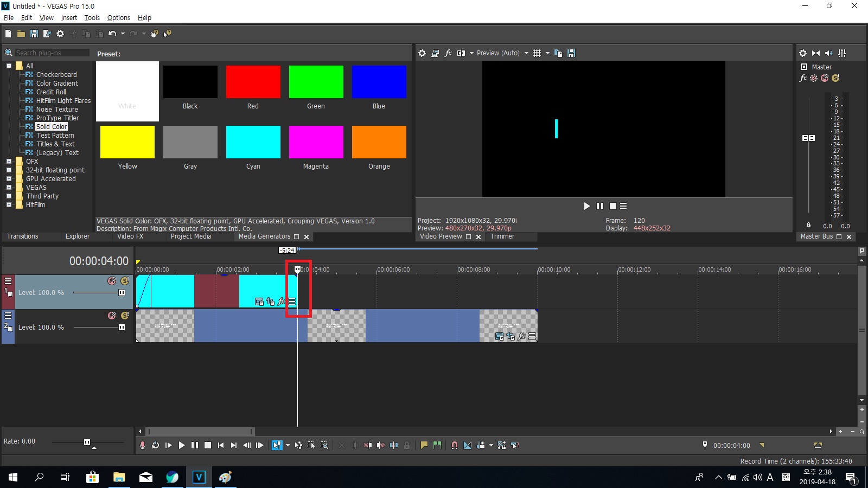Screen dimensions: 868x488
Task: Open track 1 hamburger menu
Action: 8,281
